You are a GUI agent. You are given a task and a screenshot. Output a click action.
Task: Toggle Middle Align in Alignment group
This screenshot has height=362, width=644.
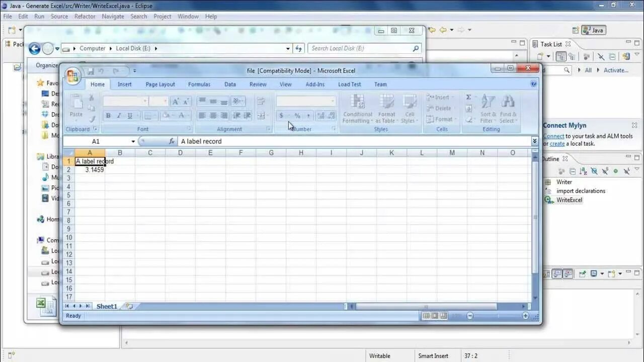coord(213,102)
